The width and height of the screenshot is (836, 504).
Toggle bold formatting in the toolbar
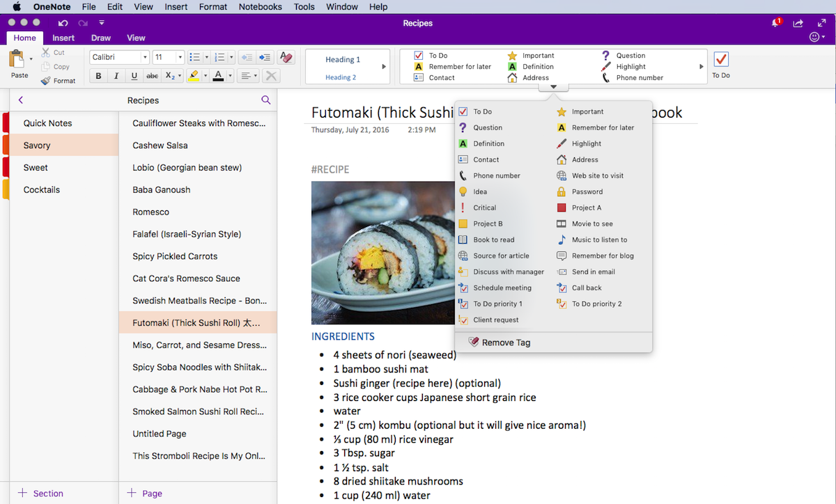(98, 75)
